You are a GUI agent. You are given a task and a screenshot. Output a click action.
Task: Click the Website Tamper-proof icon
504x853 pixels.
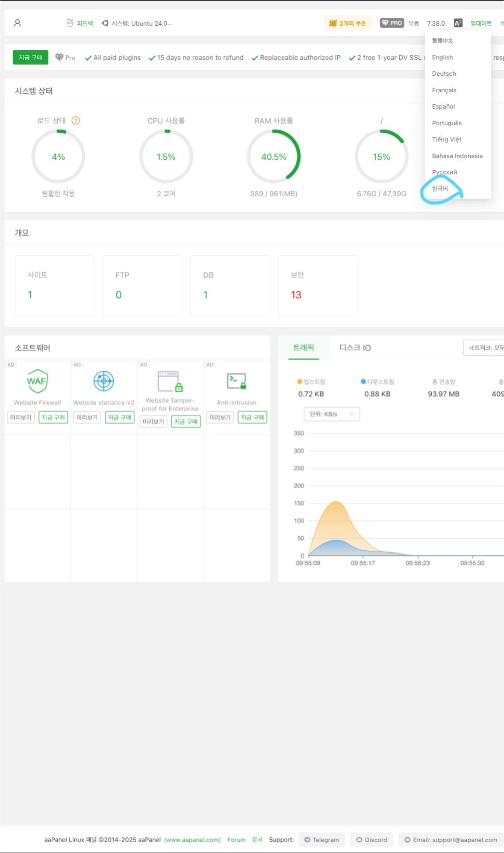pyautogui.click(x=170, y=381)
